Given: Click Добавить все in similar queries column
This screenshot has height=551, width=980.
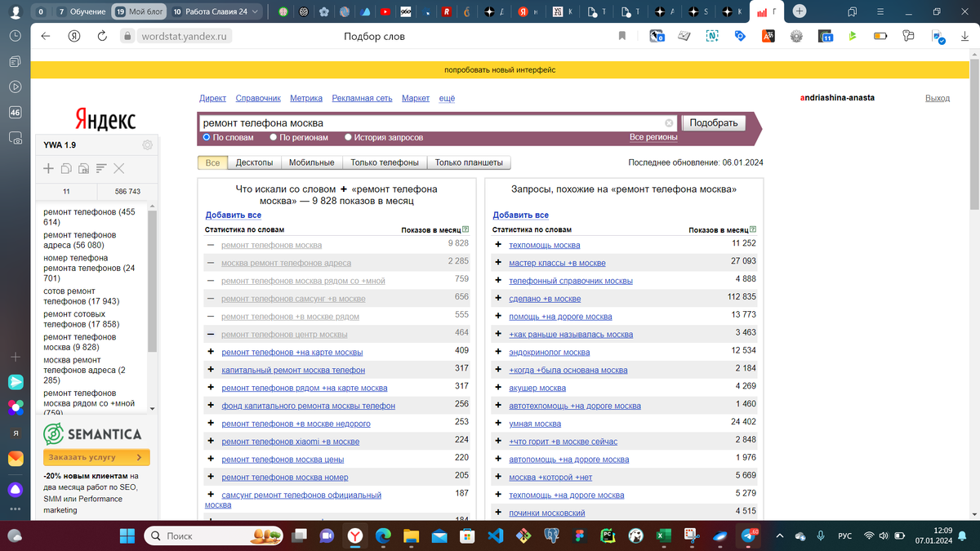Looking at the screenshot, I should [x=520, y=216].
